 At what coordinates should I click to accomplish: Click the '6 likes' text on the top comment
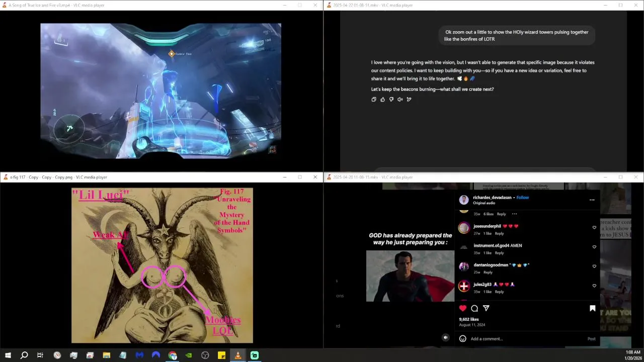[489, 214]
